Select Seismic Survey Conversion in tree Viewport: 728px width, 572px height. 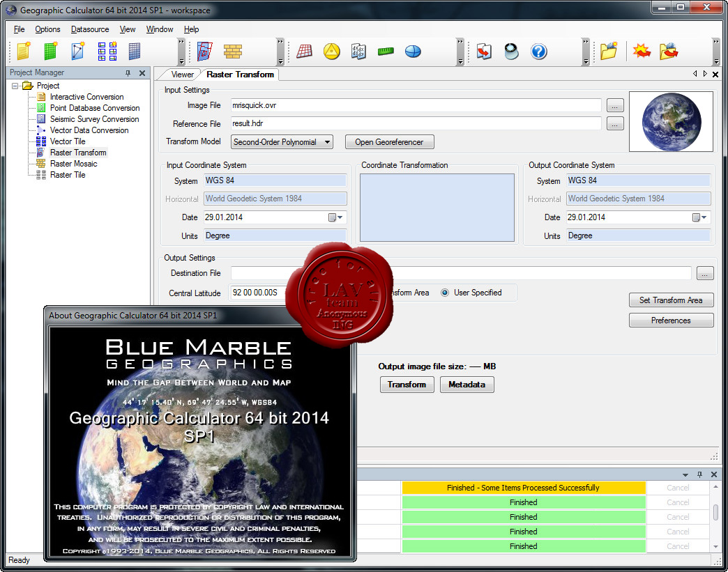coord(94,119)
